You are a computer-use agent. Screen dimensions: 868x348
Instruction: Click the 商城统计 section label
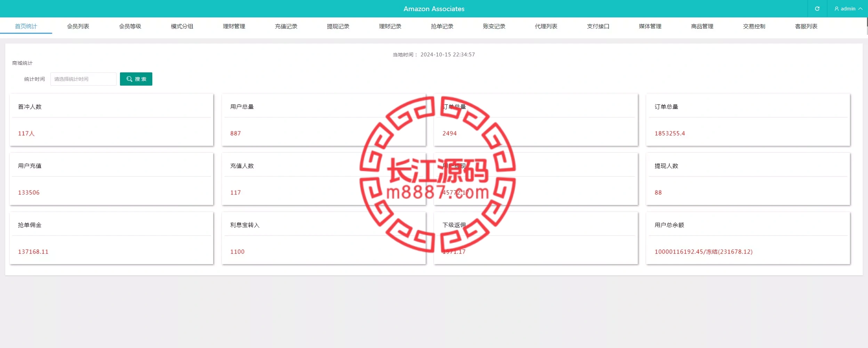(x=22, y=63)
